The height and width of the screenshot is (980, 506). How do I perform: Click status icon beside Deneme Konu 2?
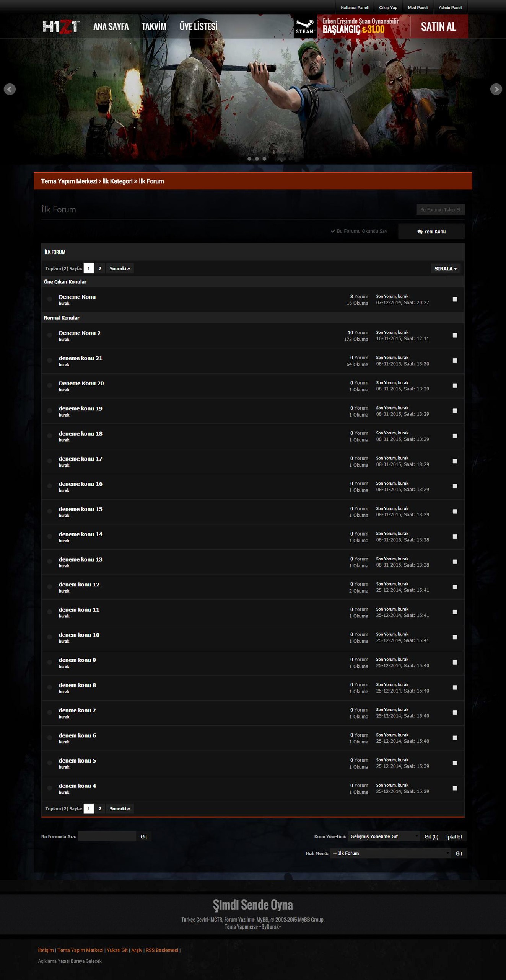50,335
